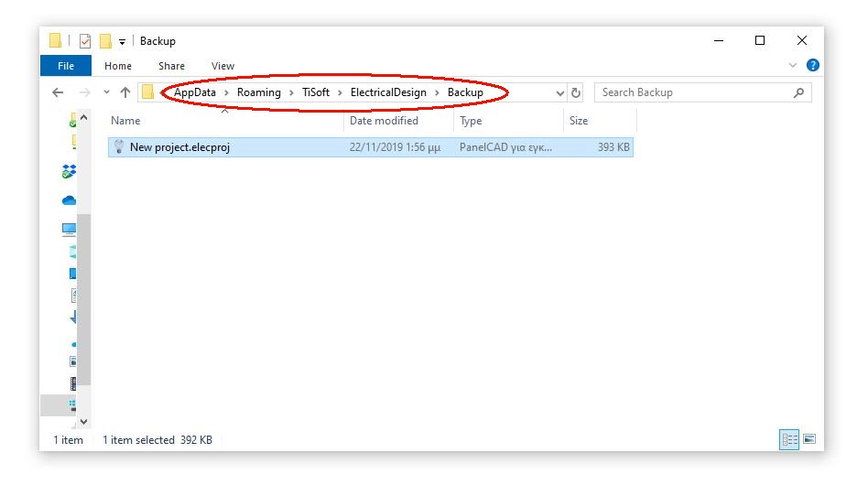Navigate up one folder level
The width and height of the screenshot is (868, 485).
pos(125,92)
